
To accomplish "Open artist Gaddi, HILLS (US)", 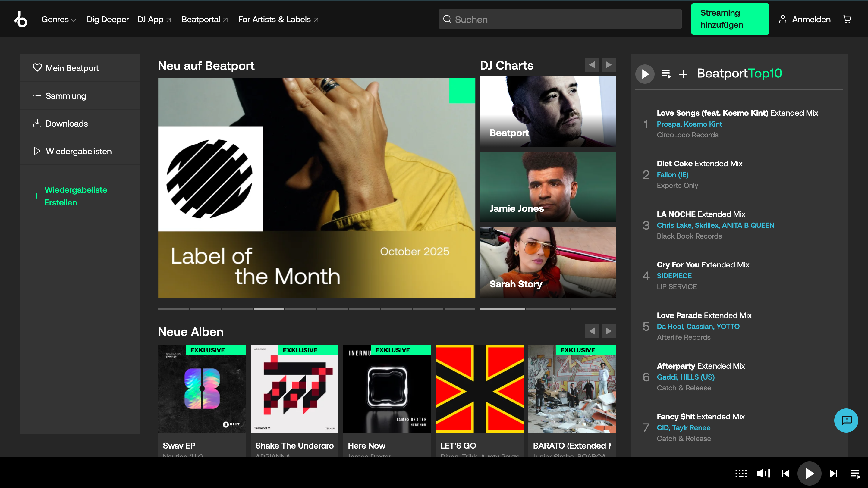I will tap(686, 377).
